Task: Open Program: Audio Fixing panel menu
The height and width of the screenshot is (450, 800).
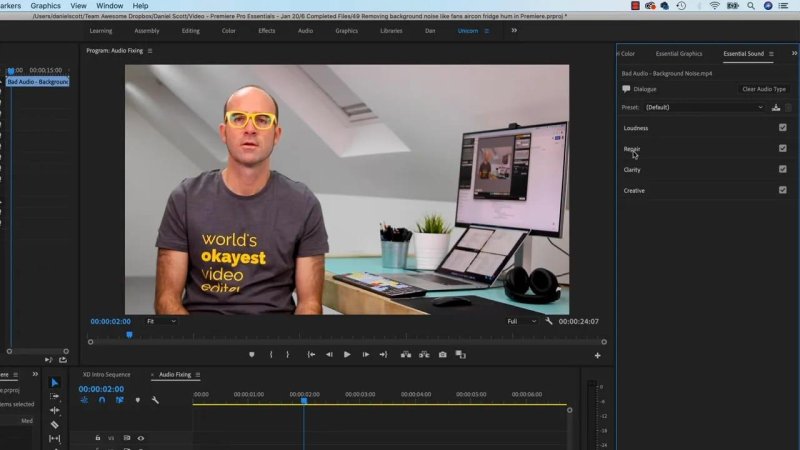Action: pos(150,51)
